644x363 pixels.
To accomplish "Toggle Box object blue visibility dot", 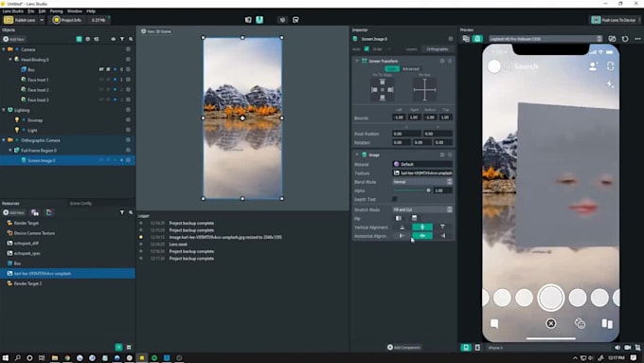I will click(x=115, y=69).
